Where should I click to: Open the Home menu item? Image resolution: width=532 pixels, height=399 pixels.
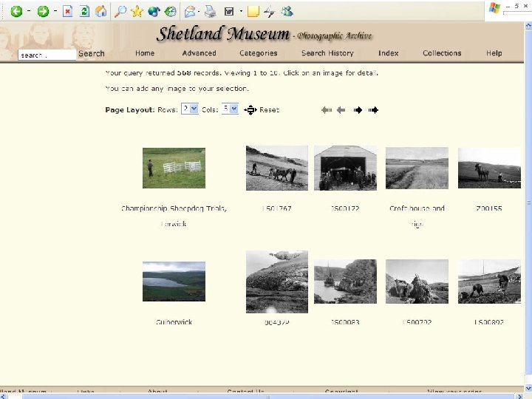click(x=145, y=53)
